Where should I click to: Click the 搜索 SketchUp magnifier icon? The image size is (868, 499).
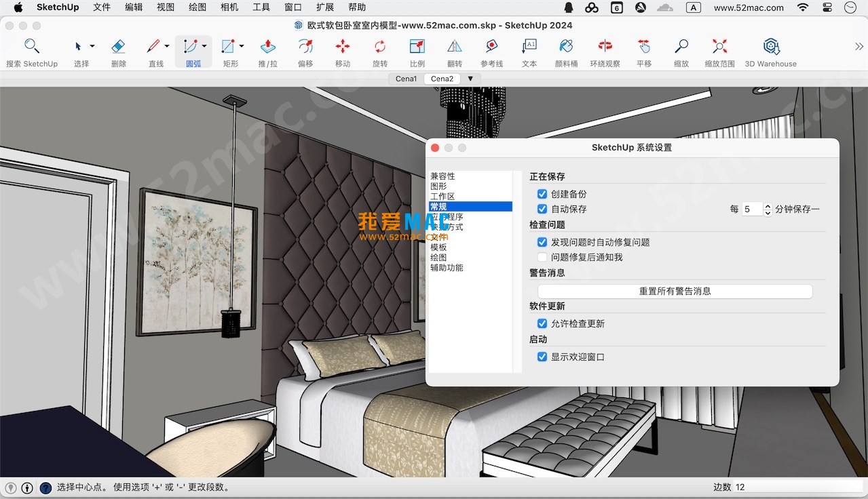(31, 46)
